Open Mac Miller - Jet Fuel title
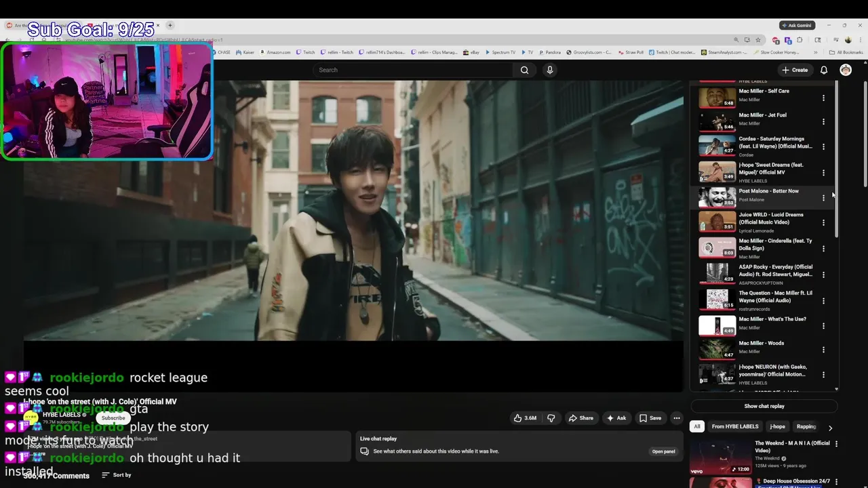Viewport: 868px width, 488px height. (x=762, y=115)
